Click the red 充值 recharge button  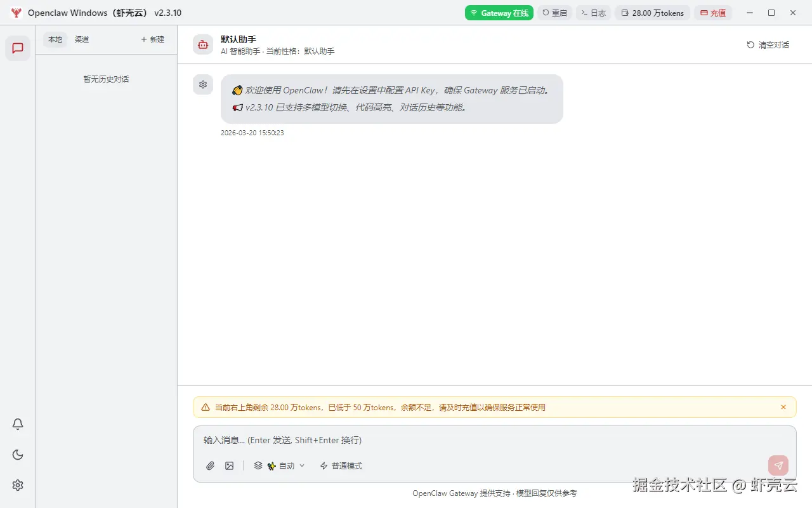click(x=713, y=13)
